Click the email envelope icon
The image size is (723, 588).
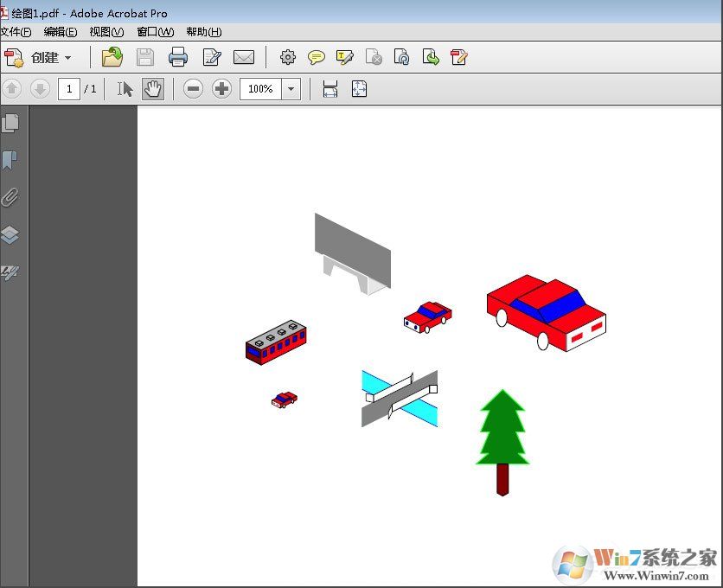coord(244,58)
